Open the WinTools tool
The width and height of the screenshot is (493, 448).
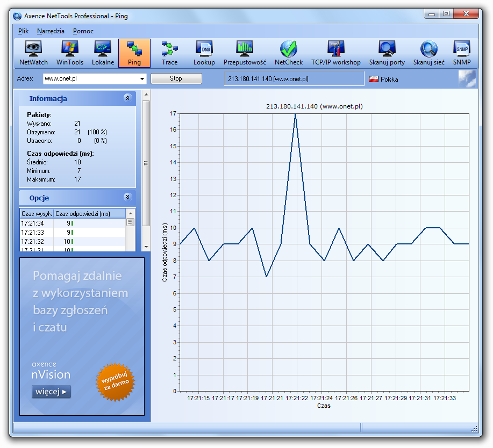click(70, 53)
